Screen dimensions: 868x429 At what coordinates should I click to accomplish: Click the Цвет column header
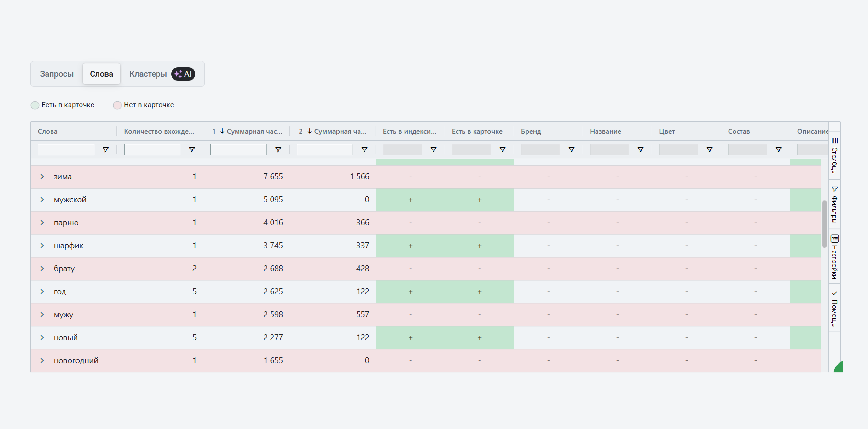pyautogui.click(x=667, y=131)
